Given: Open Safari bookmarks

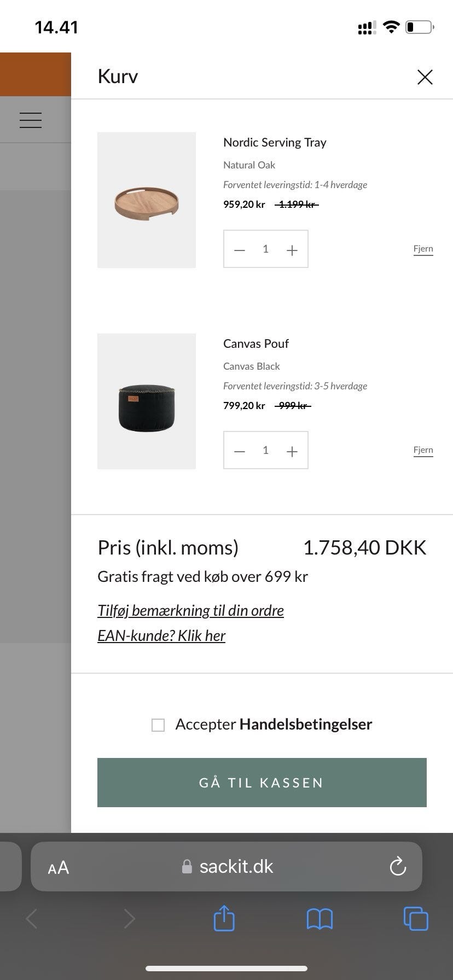Looking at the screenshot, I should pyautogui.click(x=320, y=919).
